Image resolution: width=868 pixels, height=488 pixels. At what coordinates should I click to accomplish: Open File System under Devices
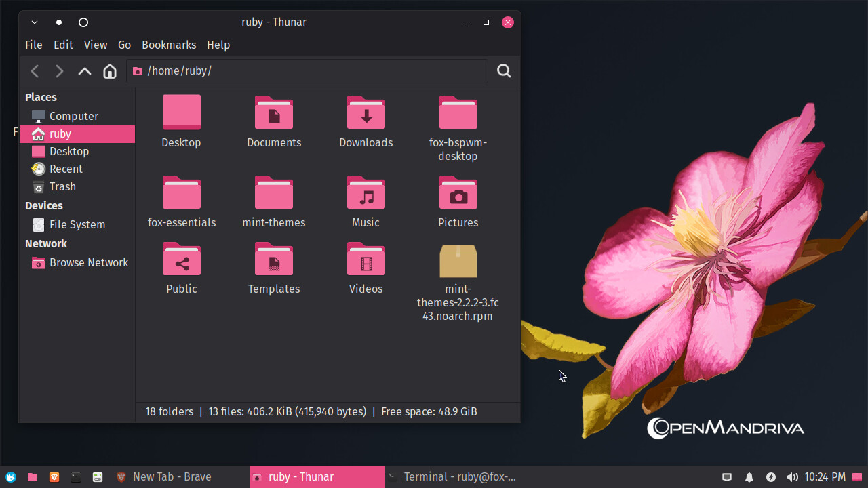pos(77,224)
